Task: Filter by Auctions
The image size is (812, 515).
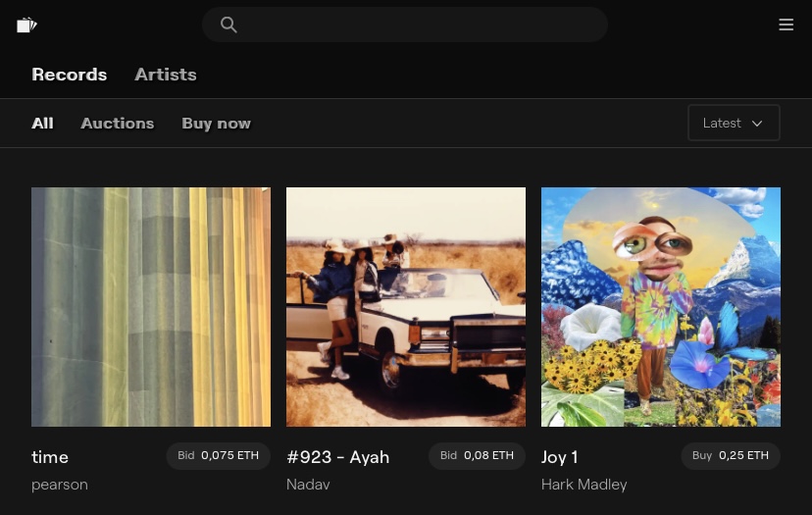Action: [x=118, y=124]
